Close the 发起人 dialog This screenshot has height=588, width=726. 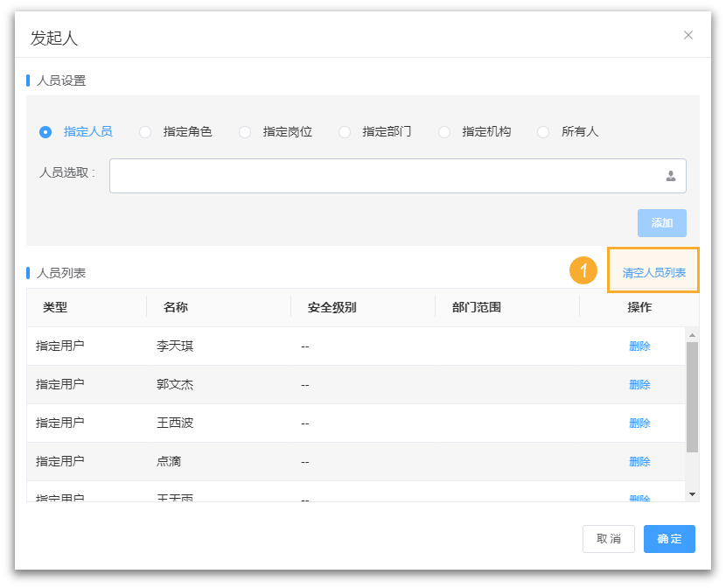click(688, 35)
